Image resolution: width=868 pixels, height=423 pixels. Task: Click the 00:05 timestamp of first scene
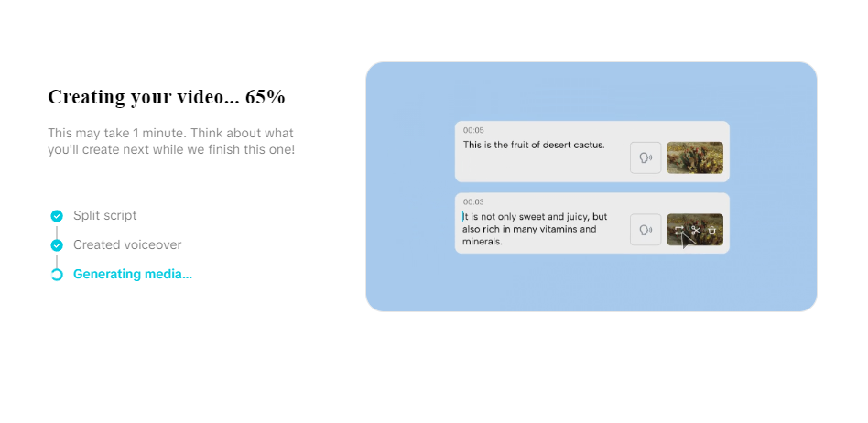click(x=473, y=130)
